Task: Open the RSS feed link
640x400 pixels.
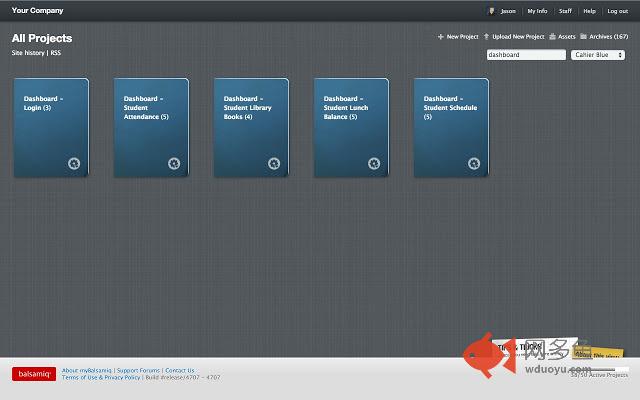Action: 56,52
